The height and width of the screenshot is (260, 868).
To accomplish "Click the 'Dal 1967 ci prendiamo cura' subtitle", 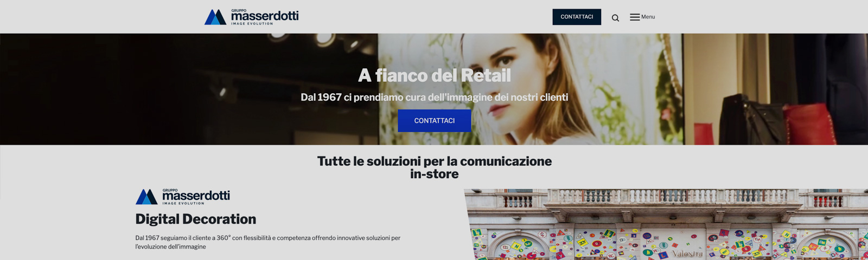I will coord(435,97).
